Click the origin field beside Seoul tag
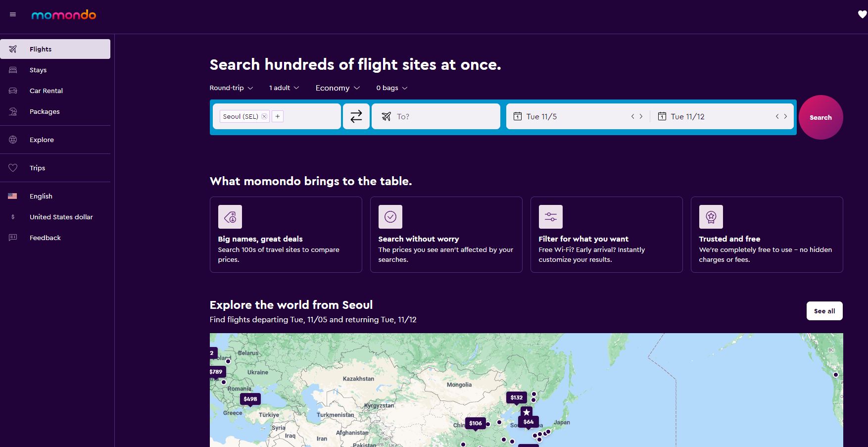This screenshot has width=868, height=447. (x=311, y=116)
